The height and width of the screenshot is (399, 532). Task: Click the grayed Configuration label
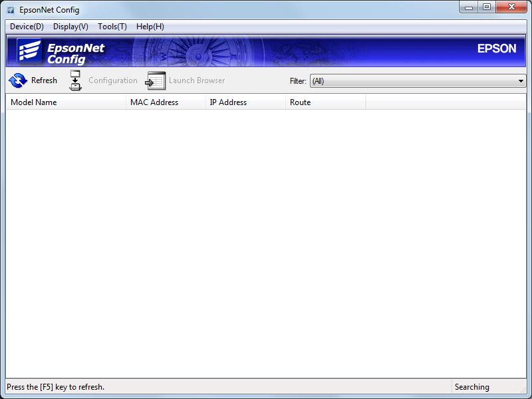[113, 80]
